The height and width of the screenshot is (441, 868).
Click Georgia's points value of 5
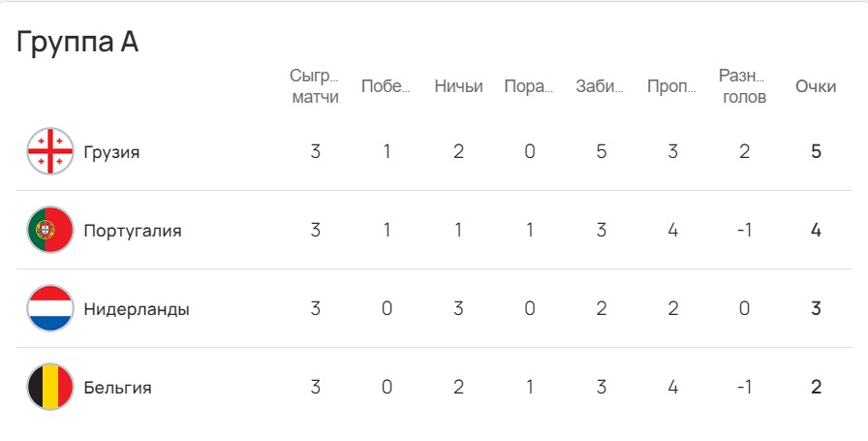click(x=817, y=152)
